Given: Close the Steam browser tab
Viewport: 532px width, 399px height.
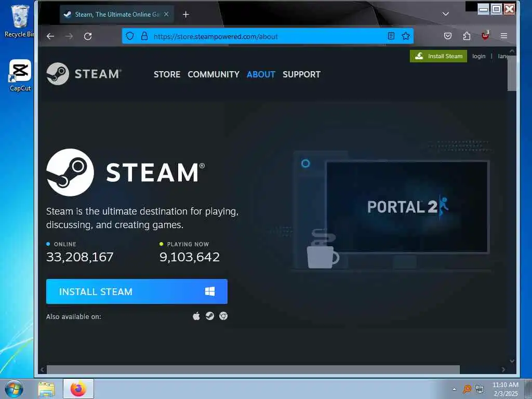Looking at the screenshot, I should (x=166, y=14).
